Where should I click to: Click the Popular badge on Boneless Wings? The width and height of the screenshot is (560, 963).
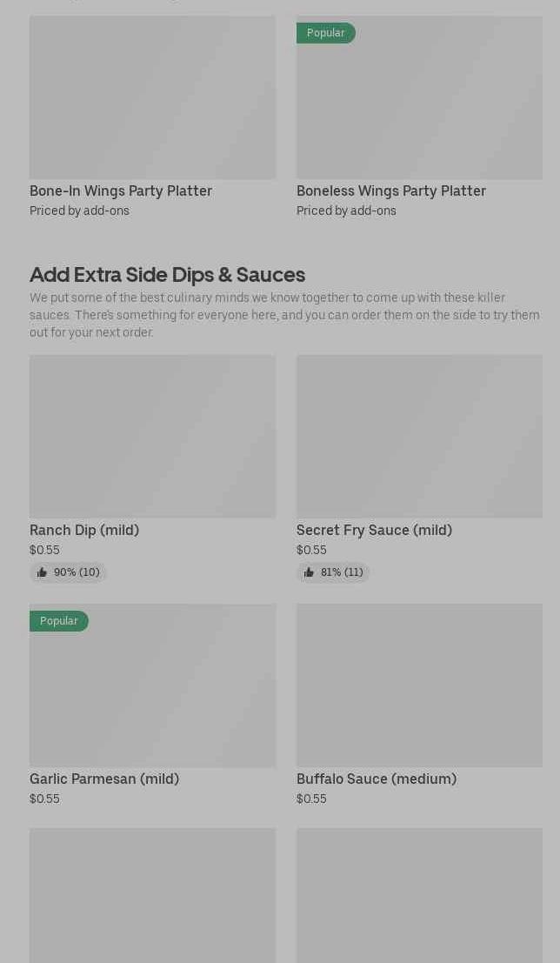coord(326,33)
